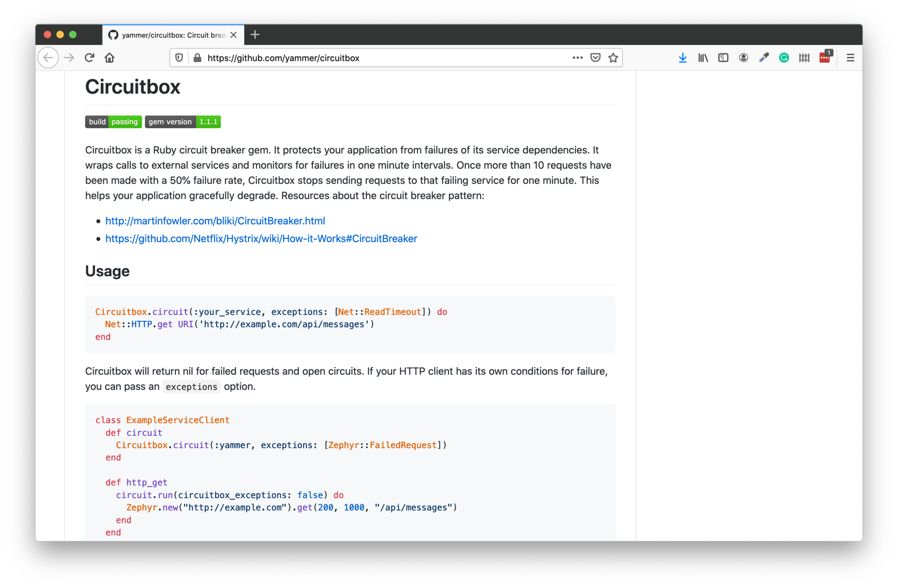Open the tracking protection shield icon

[179, 57]
